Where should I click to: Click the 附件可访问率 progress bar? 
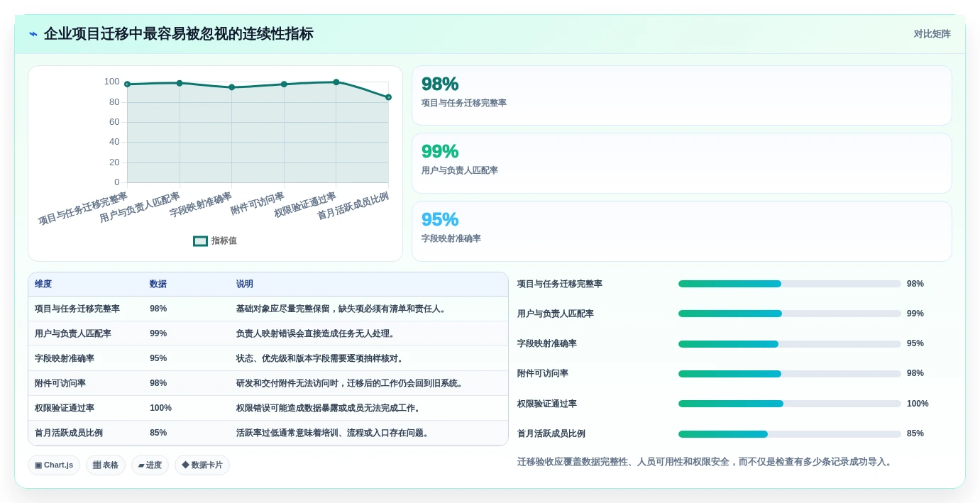click(789, 374)
